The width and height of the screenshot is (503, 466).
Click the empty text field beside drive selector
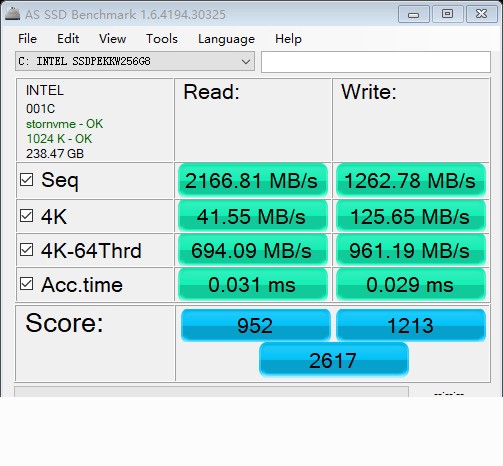tap(376, 62)
